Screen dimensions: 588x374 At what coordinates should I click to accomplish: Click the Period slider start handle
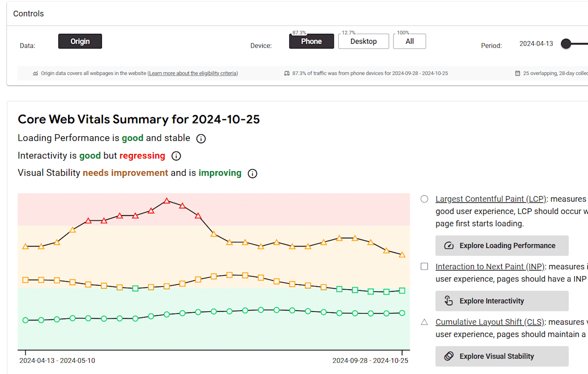tap(566, 44)
